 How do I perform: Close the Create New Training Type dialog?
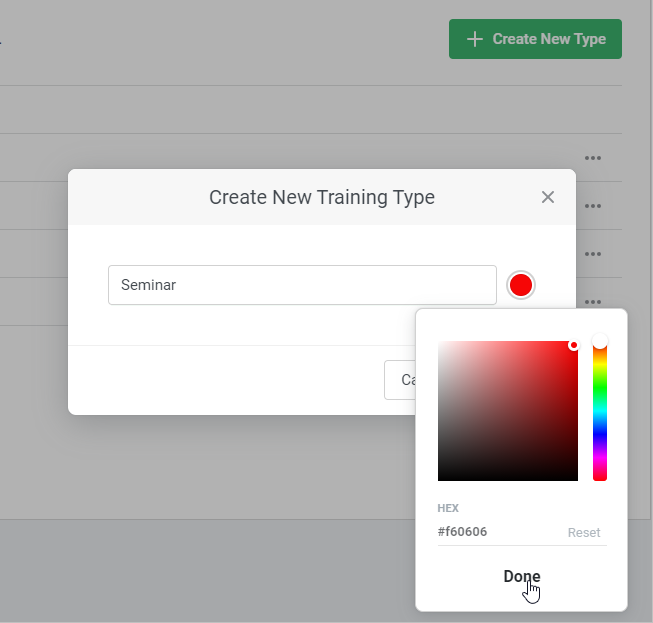[547, 197]
